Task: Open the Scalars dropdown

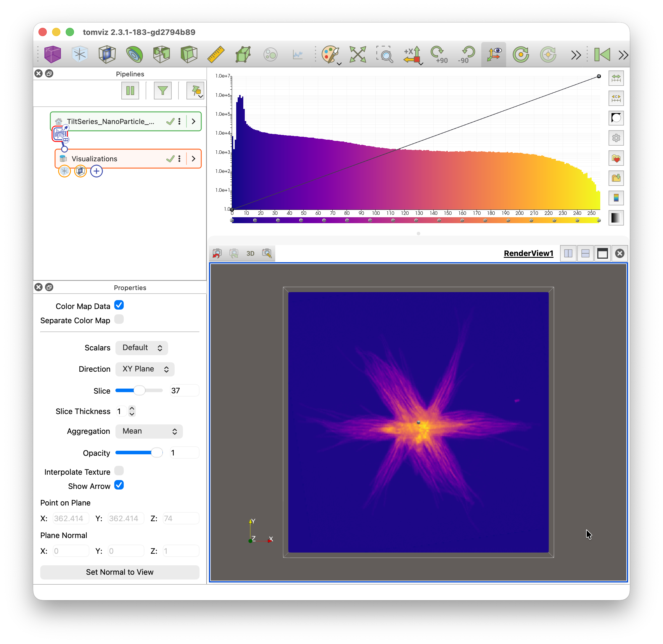Action: 142,348
